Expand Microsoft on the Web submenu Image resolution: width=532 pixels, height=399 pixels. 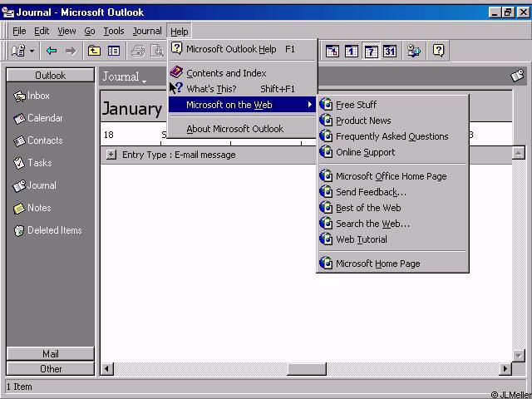(242, 105)
